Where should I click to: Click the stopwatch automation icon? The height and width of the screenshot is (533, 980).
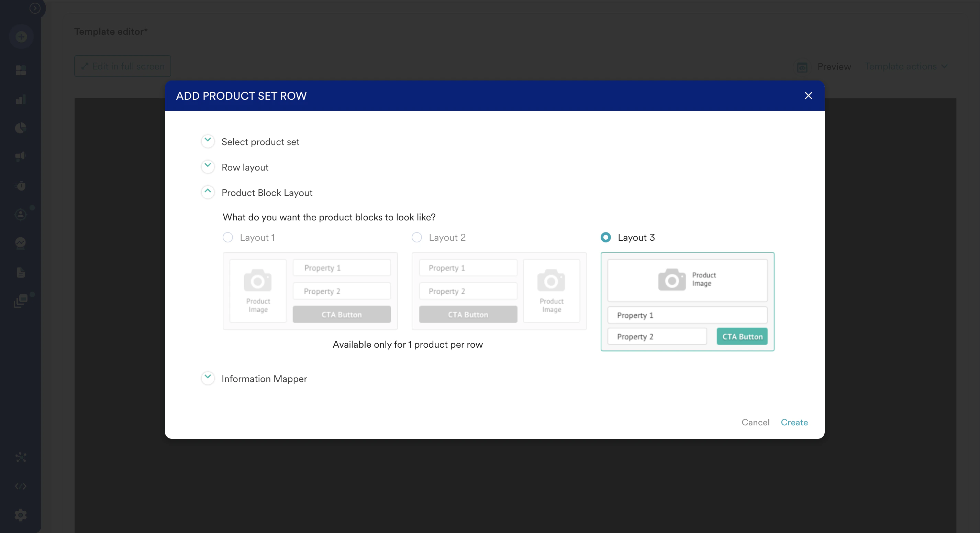(x=21, y=186)
